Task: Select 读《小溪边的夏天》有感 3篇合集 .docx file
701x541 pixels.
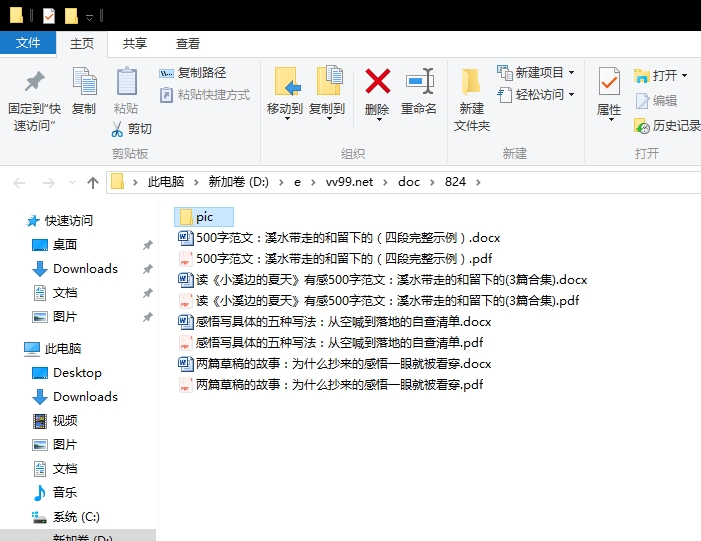Action: point(383,279)
